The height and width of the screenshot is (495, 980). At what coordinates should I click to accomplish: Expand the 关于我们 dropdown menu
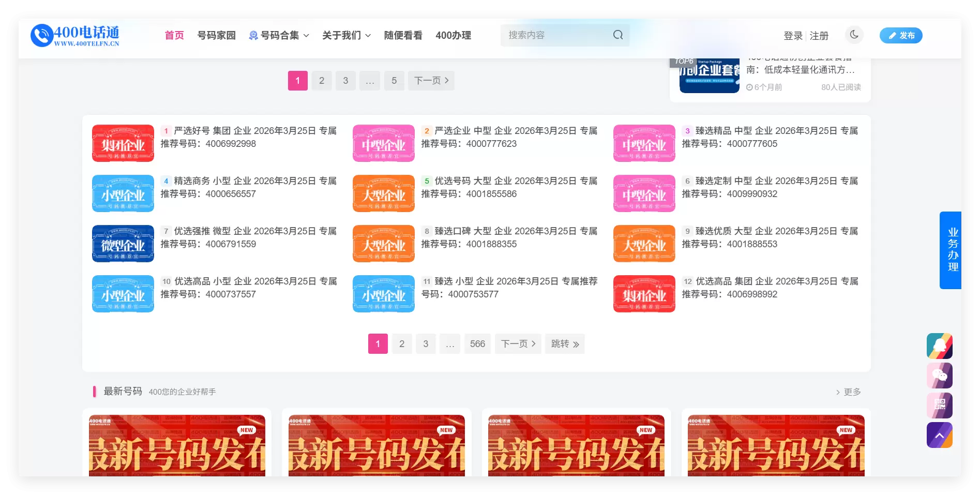click(x=346, y=35)
